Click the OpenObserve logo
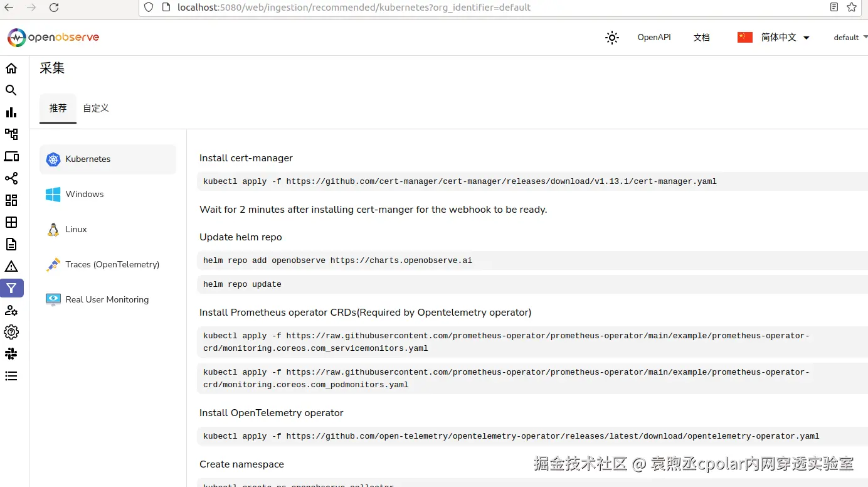This screenshot has width=868, height=487. (x=53, y=38)
